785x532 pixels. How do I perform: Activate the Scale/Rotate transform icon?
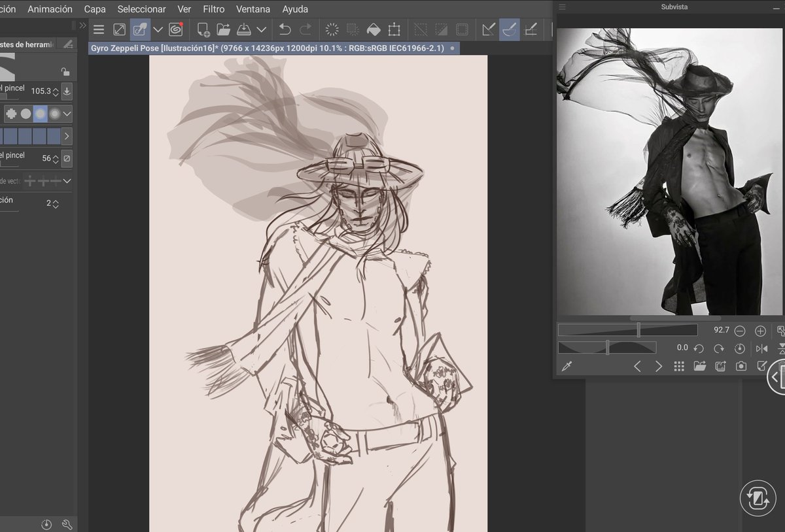394,29
